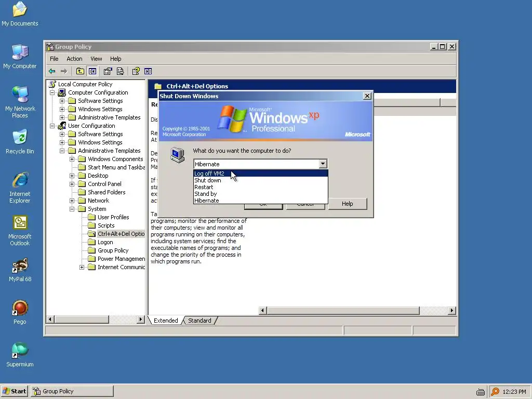
Task: Close the Shut Down Windows dialog
Action: point(367,96)
